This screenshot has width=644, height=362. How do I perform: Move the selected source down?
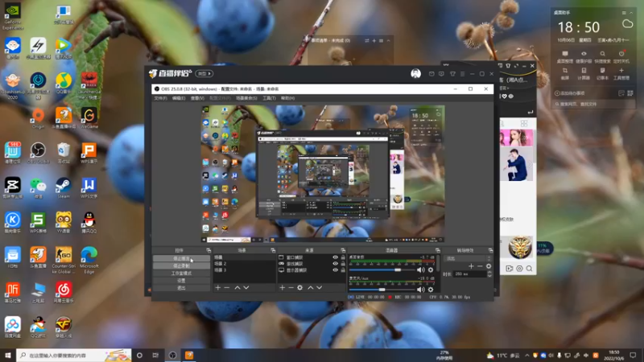coord(319,288)
